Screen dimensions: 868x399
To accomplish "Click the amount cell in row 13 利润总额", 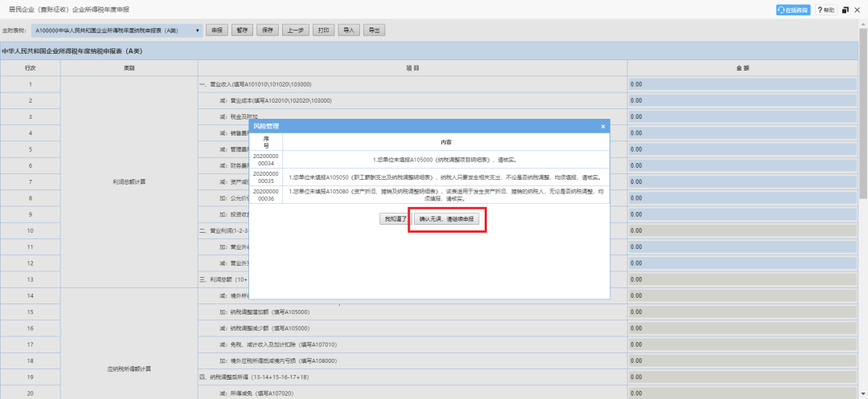I will 743,279.
